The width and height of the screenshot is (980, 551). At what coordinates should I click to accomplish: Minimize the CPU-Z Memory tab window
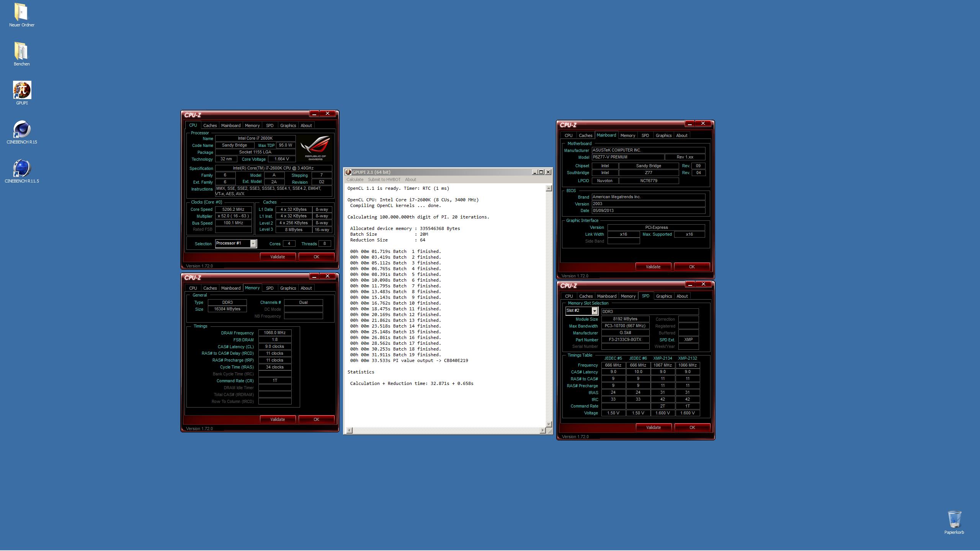pyautogui.click(x=314, y=276)
